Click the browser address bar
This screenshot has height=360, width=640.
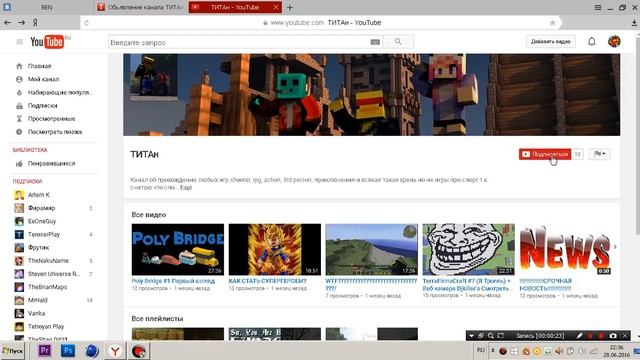tap(321, 23)
